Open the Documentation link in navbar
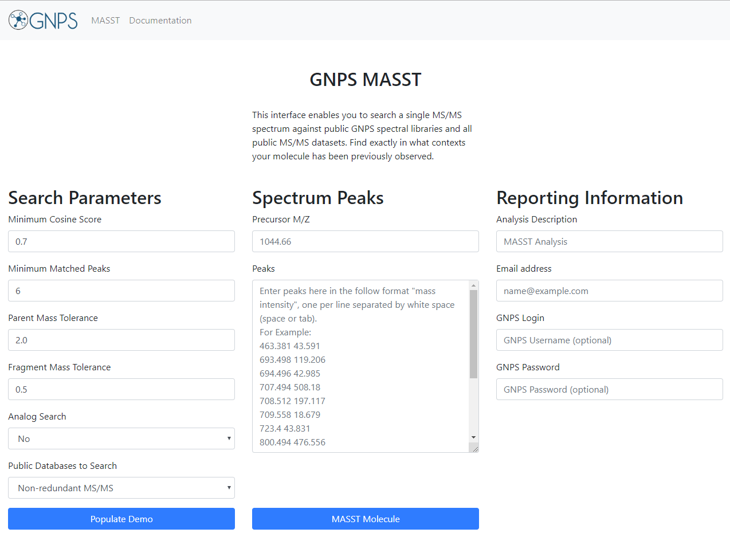Screen dimensions: 730x560 pos(160,21)
